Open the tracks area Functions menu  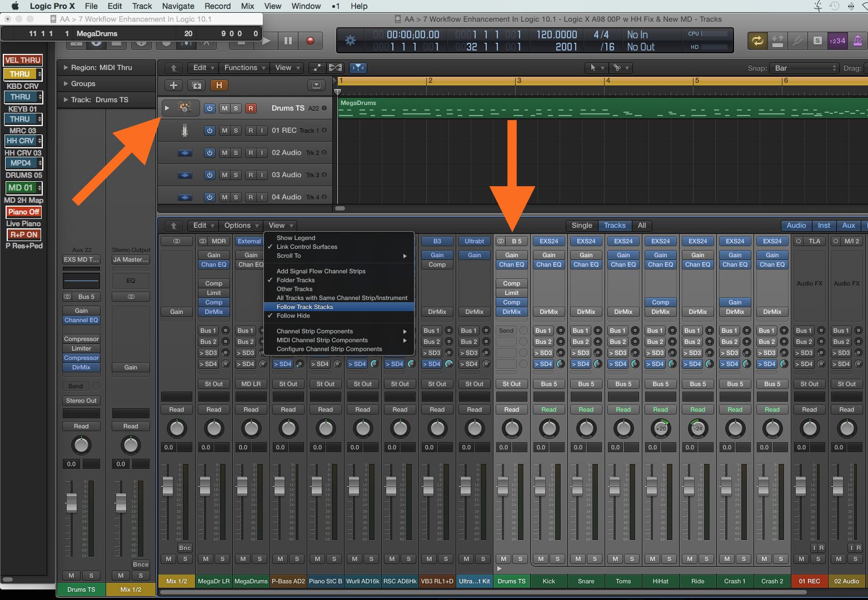[245, 68]
